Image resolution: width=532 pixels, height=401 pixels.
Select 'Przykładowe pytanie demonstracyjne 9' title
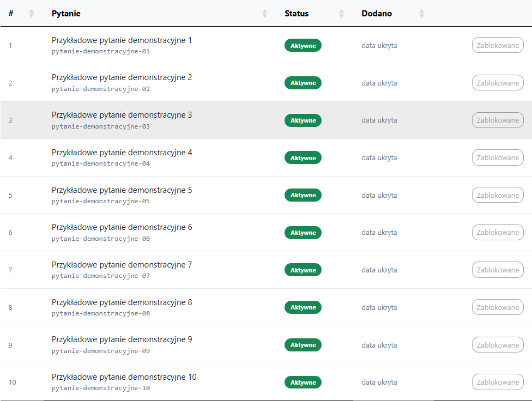click(x=122, y=339)
